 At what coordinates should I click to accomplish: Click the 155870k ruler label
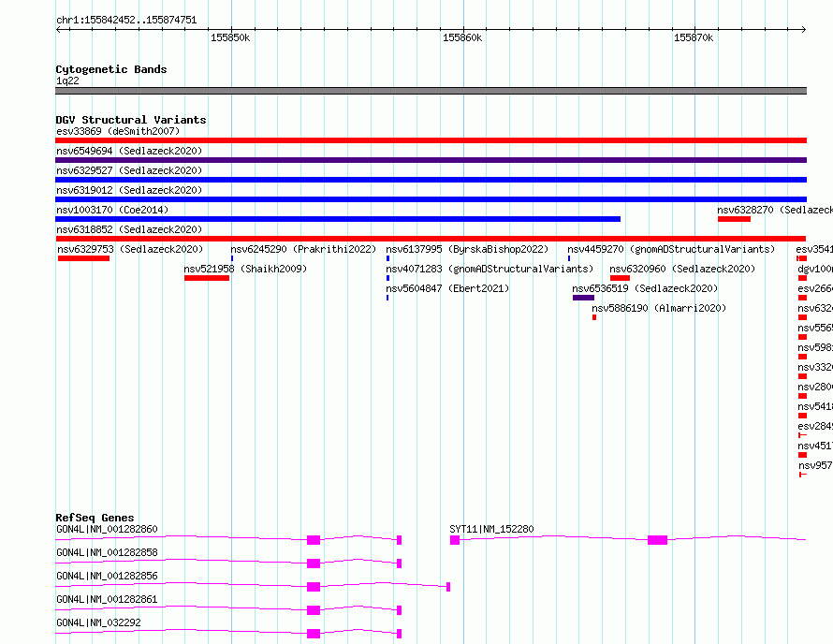[x=694, y=38]
